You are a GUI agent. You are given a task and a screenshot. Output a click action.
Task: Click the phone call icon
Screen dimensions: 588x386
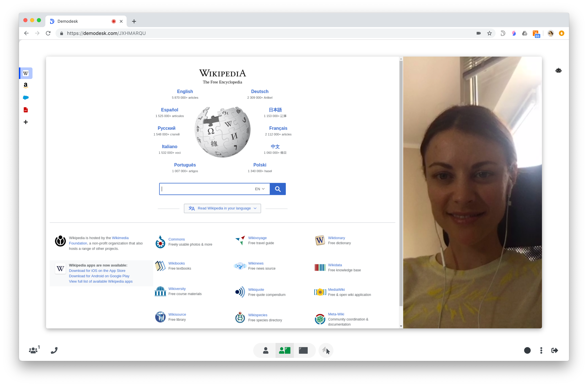[x=54, y=350]
